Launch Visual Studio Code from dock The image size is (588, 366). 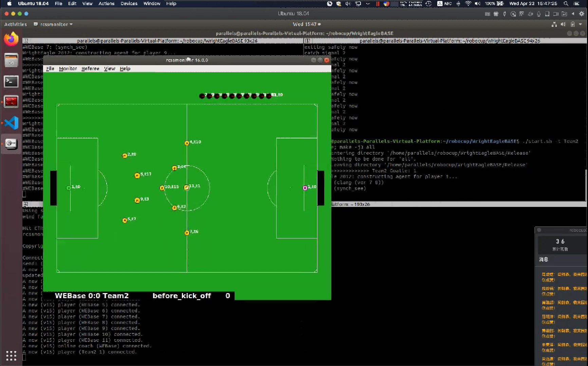(x=11, y=123)
